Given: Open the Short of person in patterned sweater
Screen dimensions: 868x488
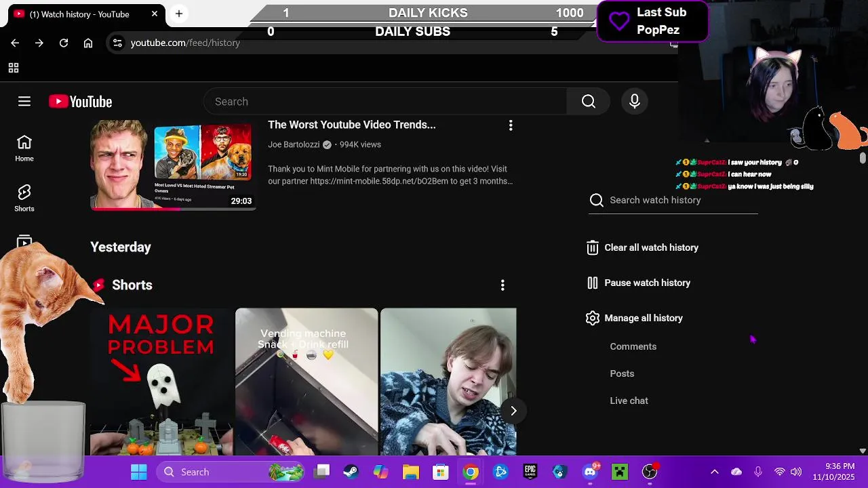Looking at the screenshot, I should [x=448, y=382].
